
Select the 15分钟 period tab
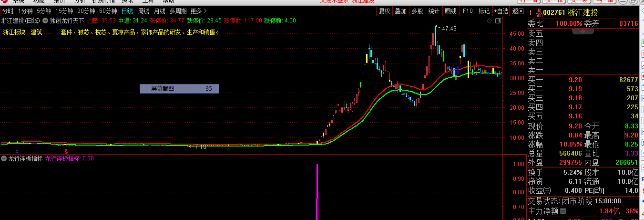(x=64, y=11)
